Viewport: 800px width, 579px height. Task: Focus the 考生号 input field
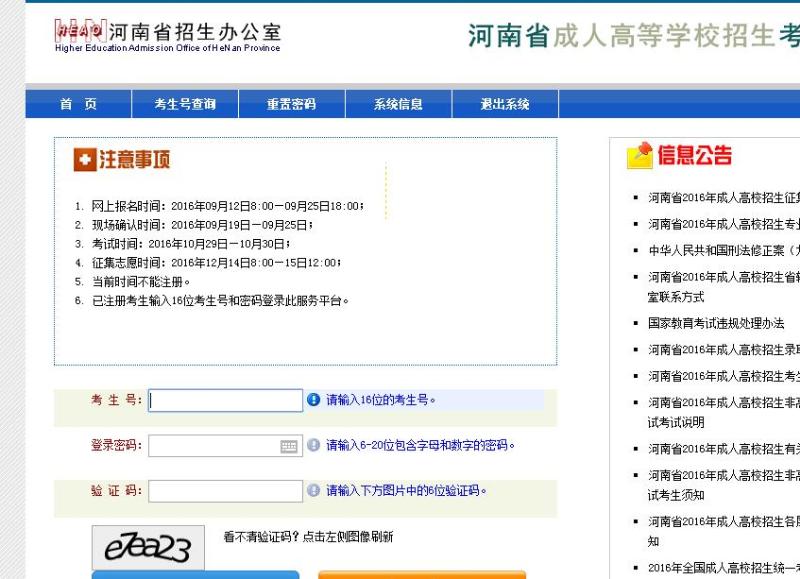pyautogui.click(x=226, y=400)
